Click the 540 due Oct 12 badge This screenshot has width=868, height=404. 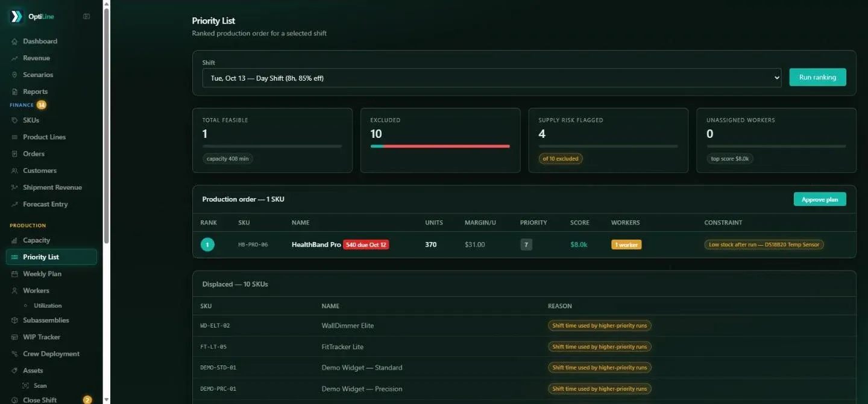(x=366, y=245)
